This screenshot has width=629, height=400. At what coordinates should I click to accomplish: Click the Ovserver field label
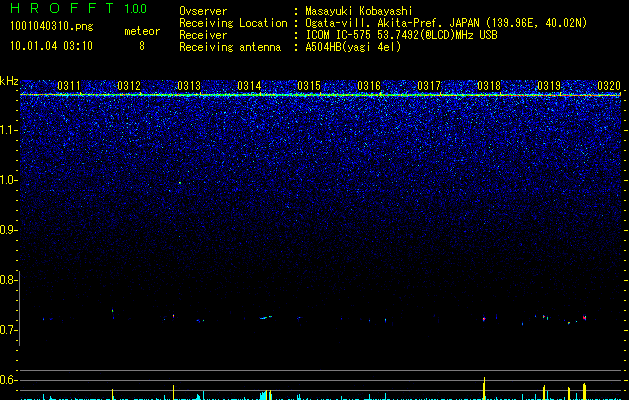[x=203, y=11]
